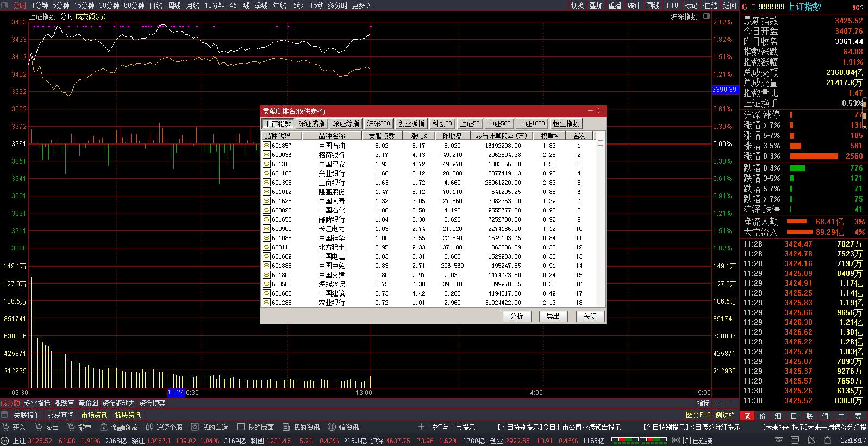Minimize the 贡献度排名 dialog

tap(591, 111)
